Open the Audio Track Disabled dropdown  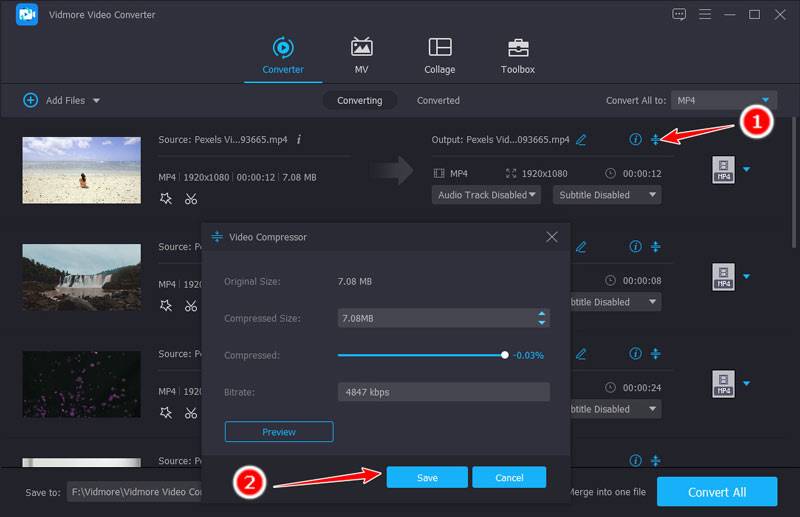pyautogui.click(x=486, y=195)
